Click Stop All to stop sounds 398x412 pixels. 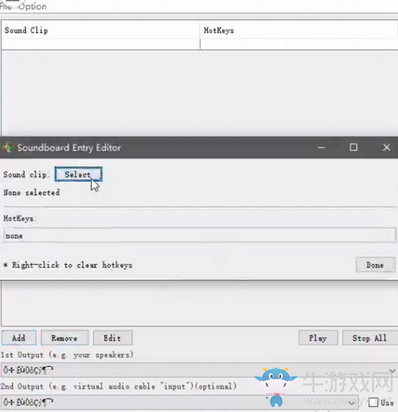pos(370,338)
